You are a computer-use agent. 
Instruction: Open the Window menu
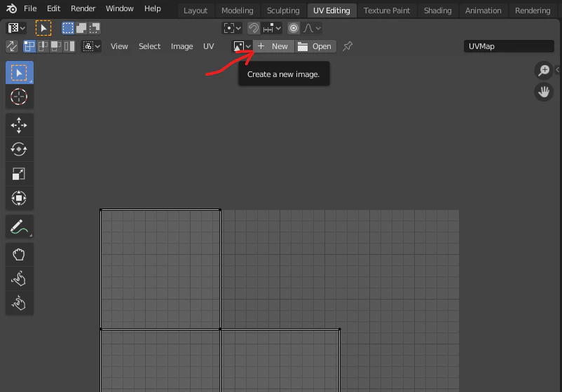(x=119, y=8)
